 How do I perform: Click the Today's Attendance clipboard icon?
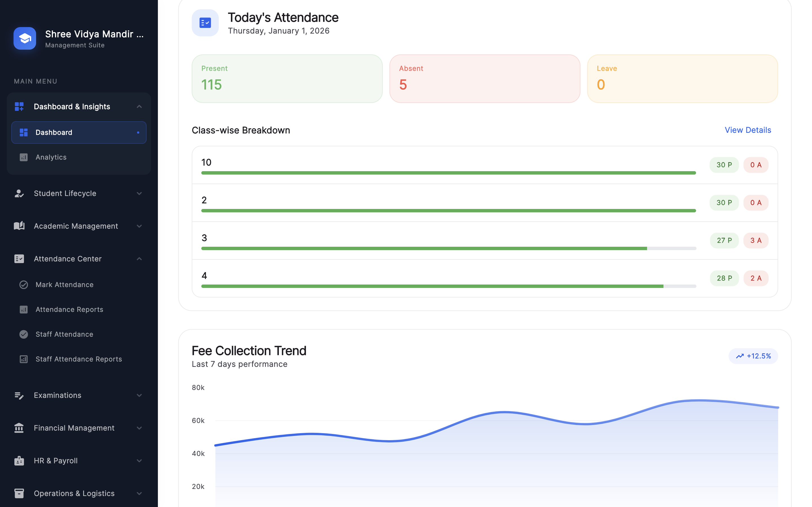click(x=205, y=23)
